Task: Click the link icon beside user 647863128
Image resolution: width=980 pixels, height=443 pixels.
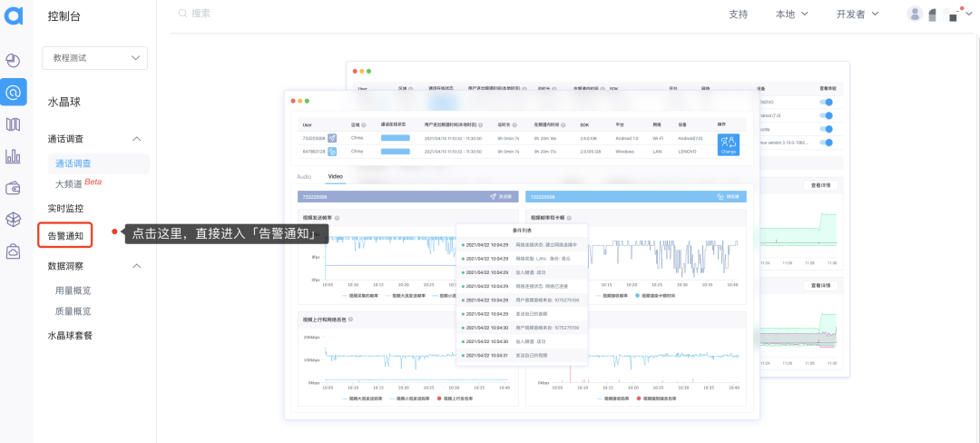Action: [x=332, y=152]
